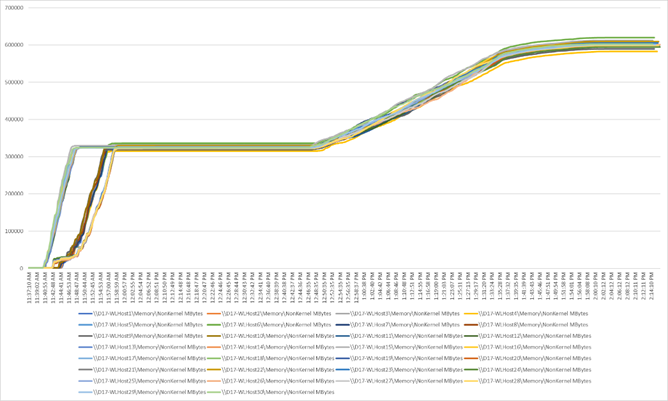Select the D17-WLHost9 NonKernel MBytes legend entry
The width and height of the screenshot is (668, 401).
pos(141,336)
